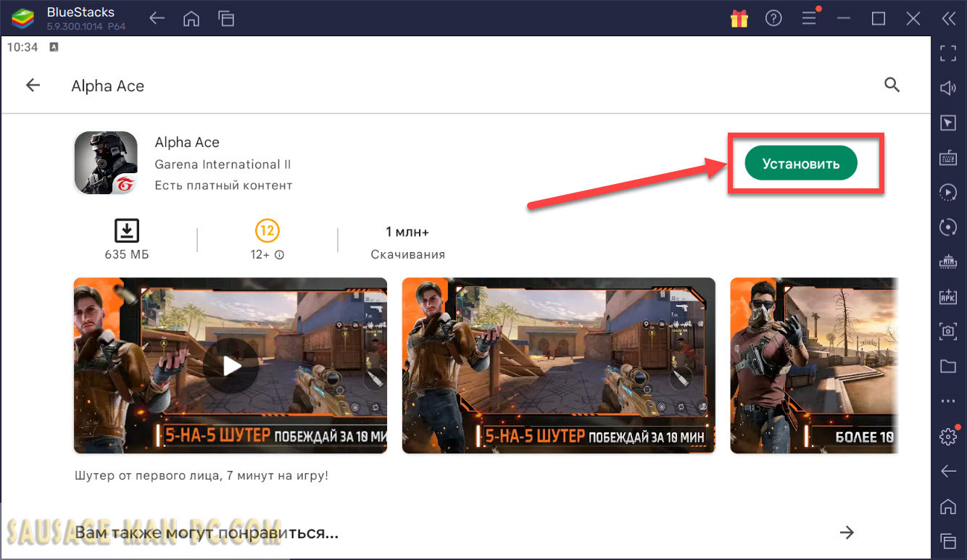Click the home icon in the right sidebar

point(948,506)
